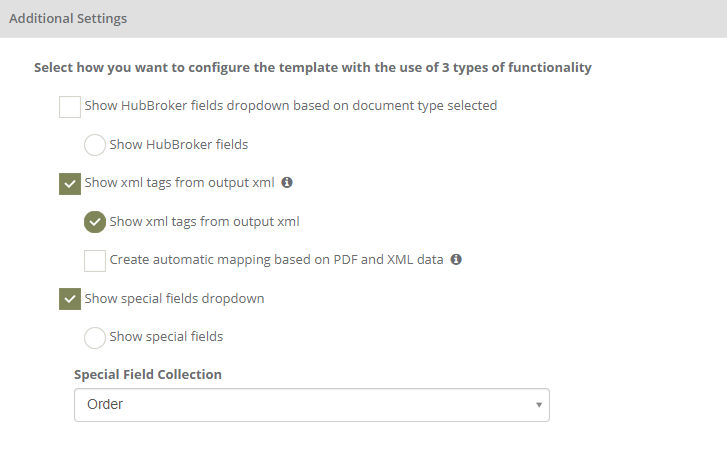Click the small arrow caret of Order dropdown

539,405
